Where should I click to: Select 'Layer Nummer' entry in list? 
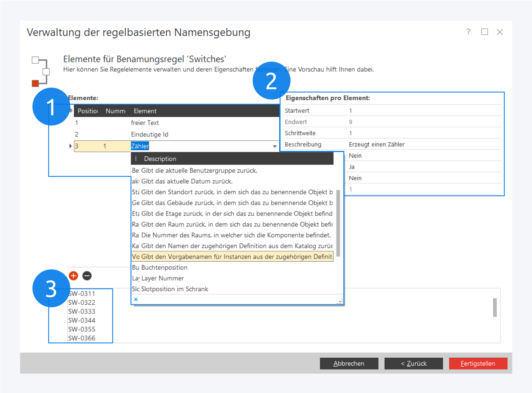[162, 278]
